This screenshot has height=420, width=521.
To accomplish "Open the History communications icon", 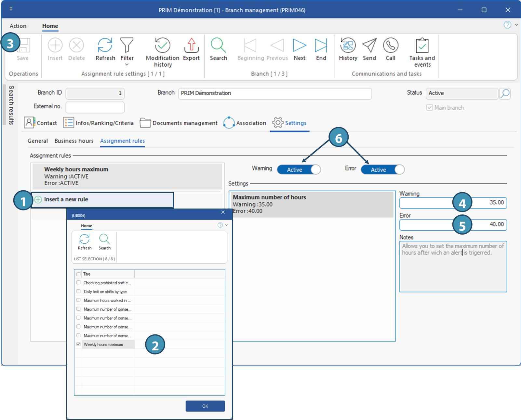I will (x=348, y=46).
